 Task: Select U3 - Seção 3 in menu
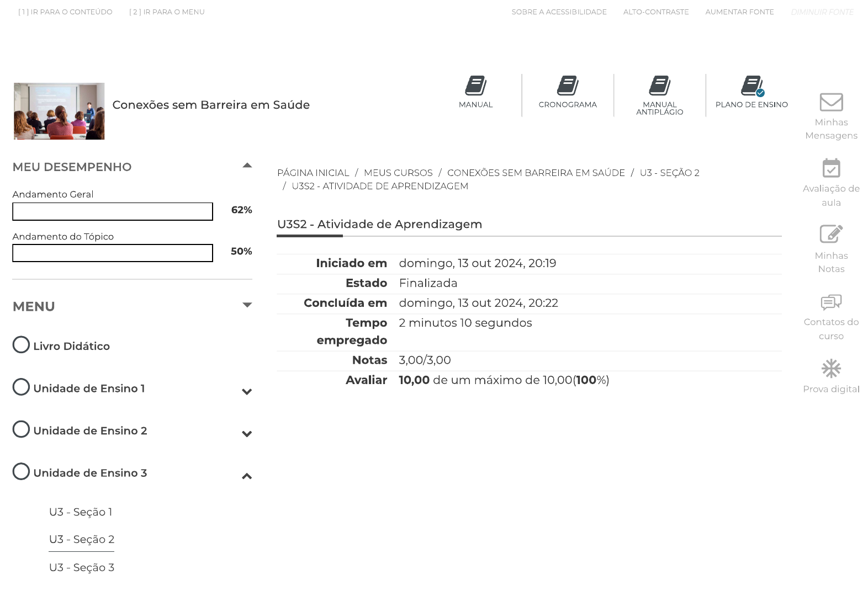(82, 567)
